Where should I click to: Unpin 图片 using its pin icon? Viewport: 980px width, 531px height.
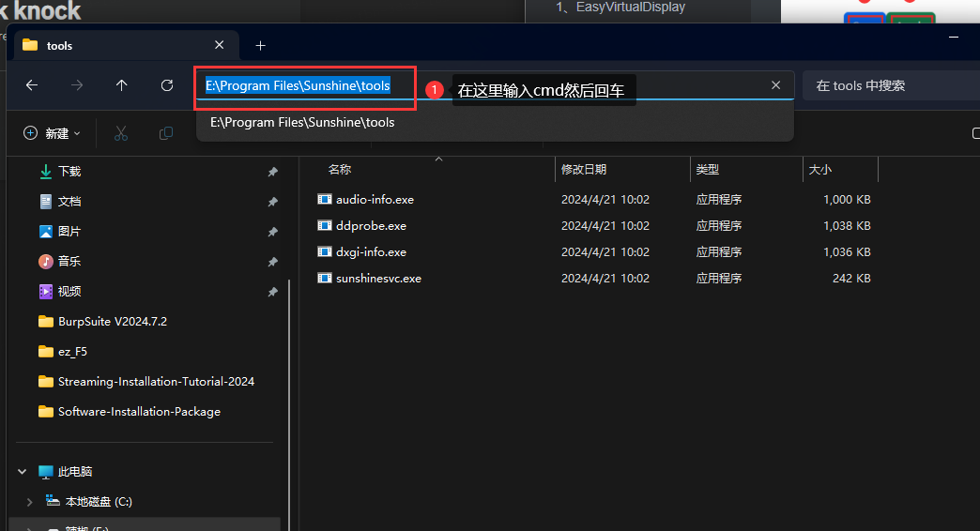[x=272, y=232]
